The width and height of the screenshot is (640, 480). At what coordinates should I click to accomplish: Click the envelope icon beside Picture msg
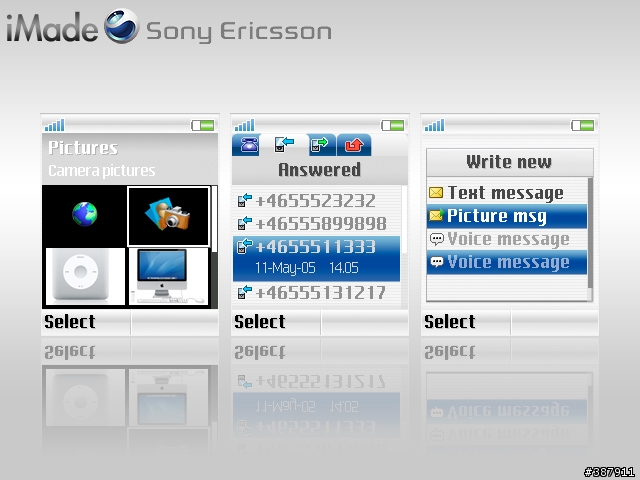pos(436,215)
